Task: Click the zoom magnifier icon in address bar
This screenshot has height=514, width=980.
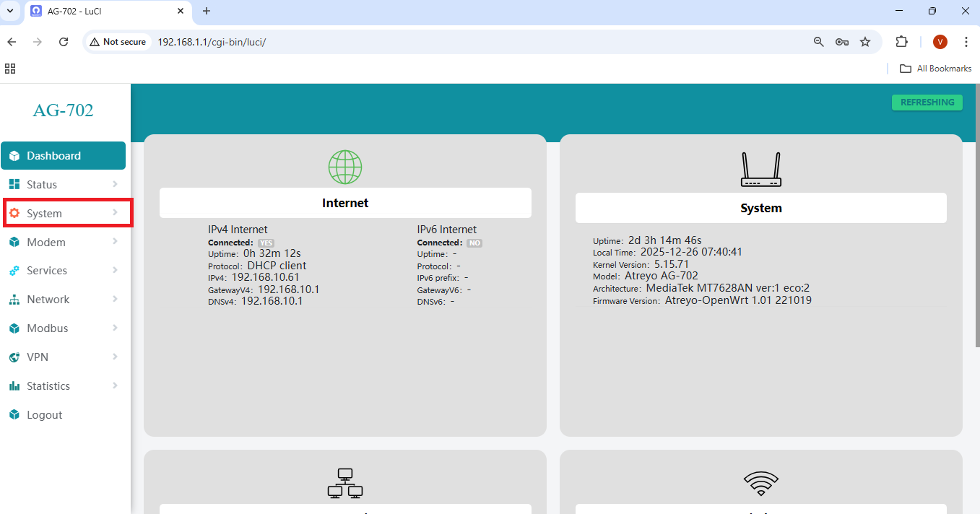Action: coord(818,42)
